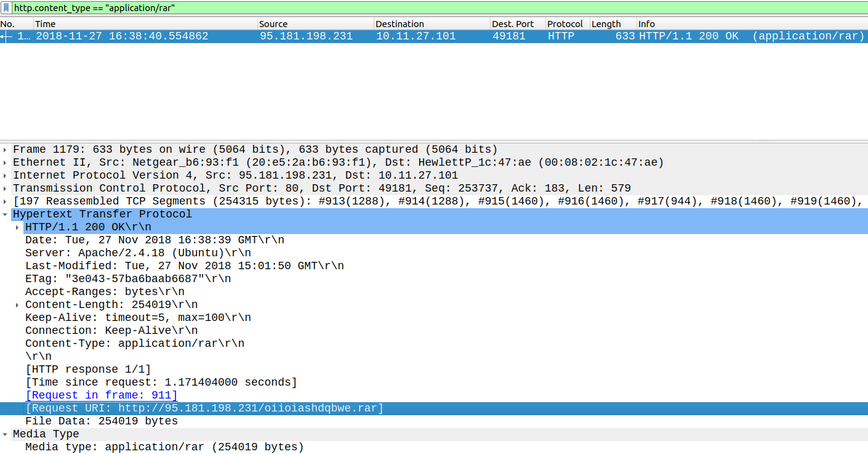Click the Protocol column header

[x=565, y=24]
